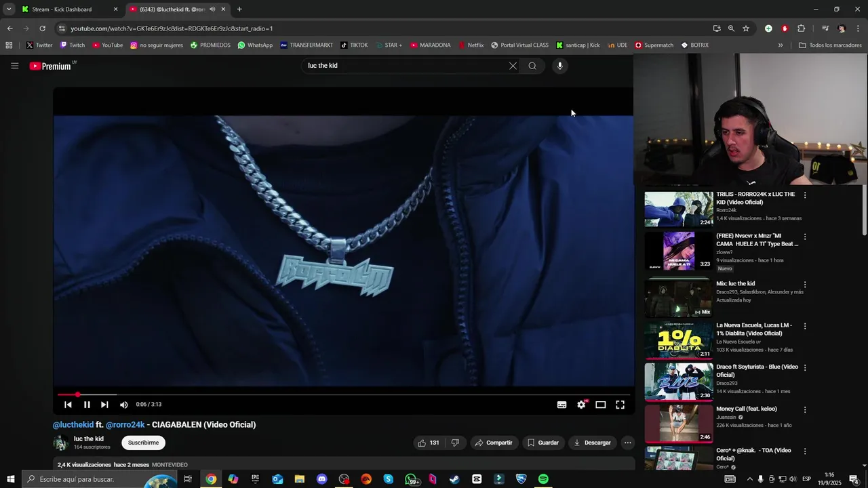Go back in browser history
Viewport: 868px width, 488px height.
[x=9, y=28]
